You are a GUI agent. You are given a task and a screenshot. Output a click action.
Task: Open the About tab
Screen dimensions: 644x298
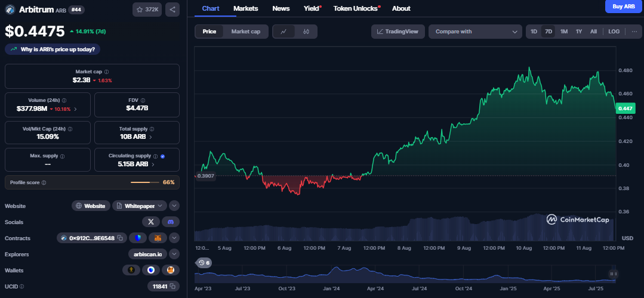pyautogui.click(x=401, y=8)
